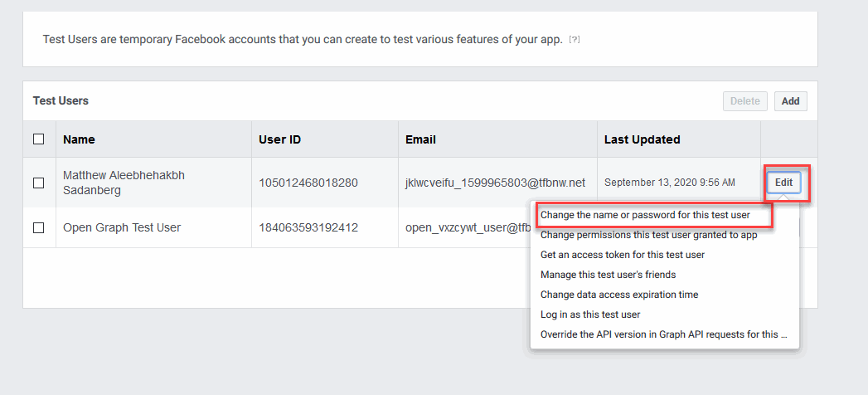Click the Name column header
This screenshot has height=395, width=868.
coord(79,139)
